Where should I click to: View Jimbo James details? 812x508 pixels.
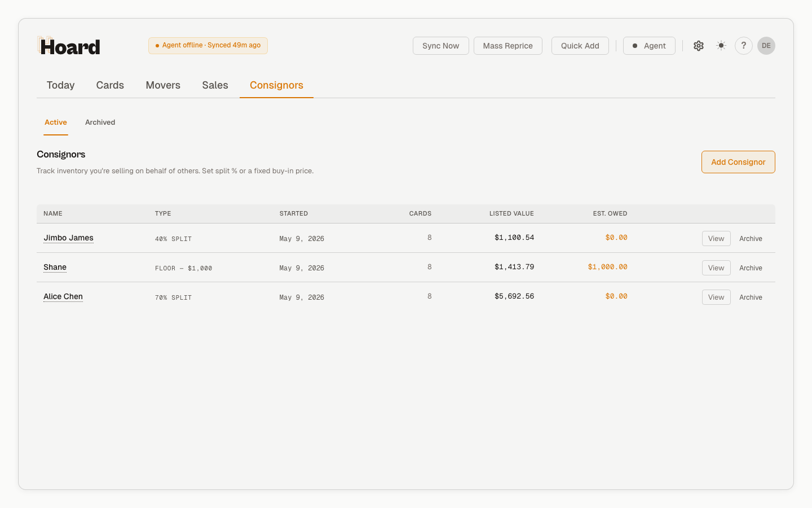[x=716, y=238]
